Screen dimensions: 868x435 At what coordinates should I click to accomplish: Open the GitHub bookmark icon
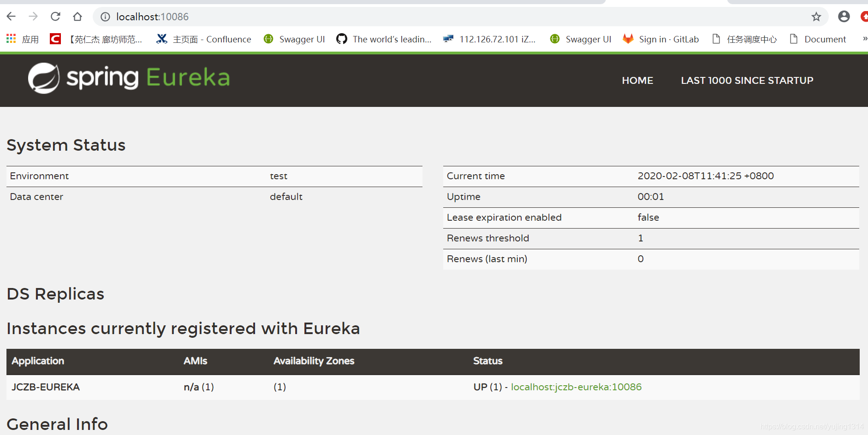pos(342,39)
